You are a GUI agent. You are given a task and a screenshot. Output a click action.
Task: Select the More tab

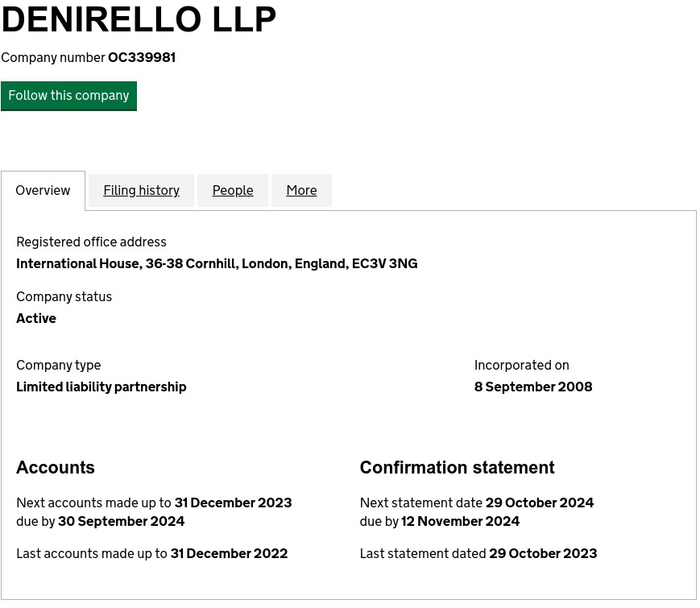301,191
